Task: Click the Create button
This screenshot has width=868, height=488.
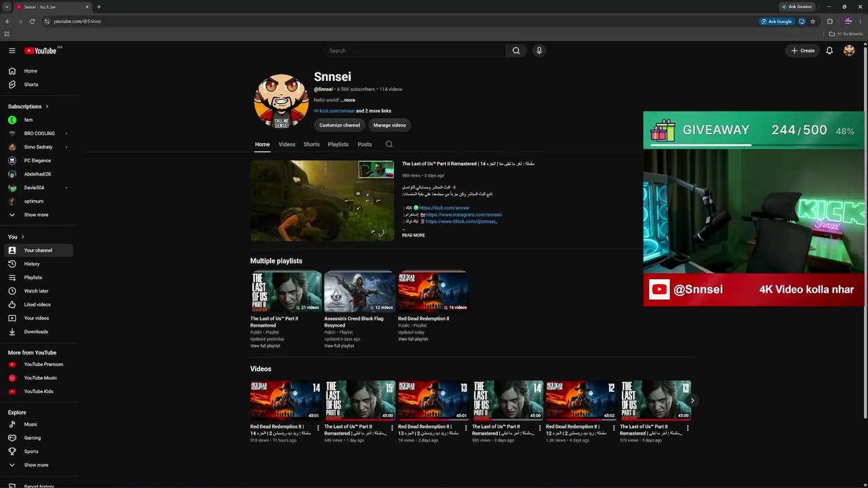Action: [x=803, y=51]
